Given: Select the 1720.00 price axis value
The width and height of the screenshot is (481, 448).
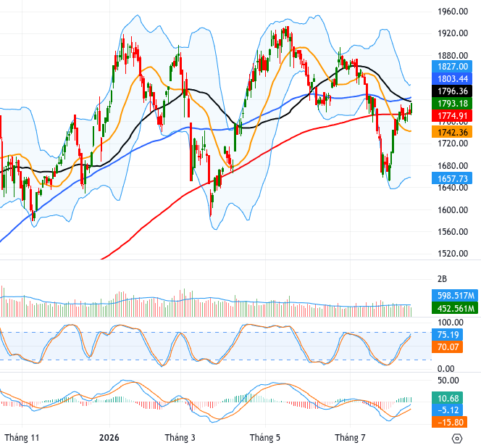Looking at the screenshot, I should pos(453,144).
